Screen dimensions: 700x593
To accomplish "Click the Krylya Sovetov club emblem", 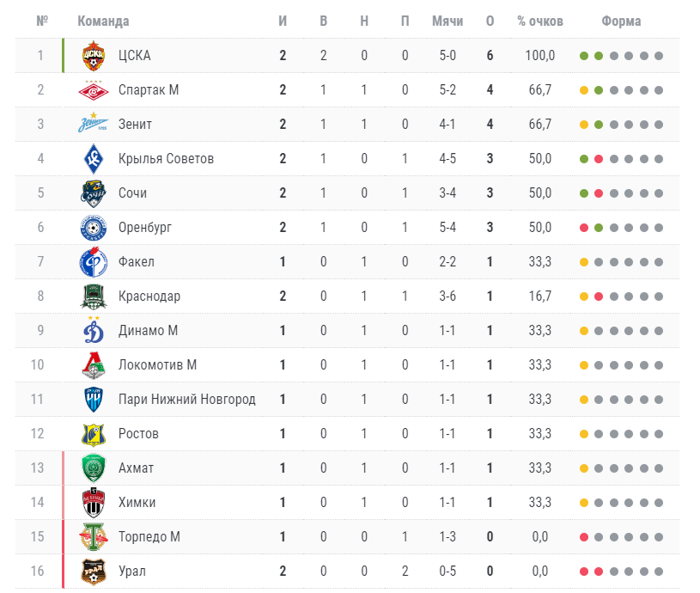I will pos(93,159).
